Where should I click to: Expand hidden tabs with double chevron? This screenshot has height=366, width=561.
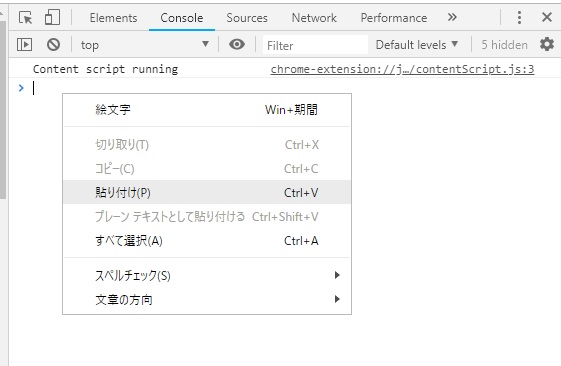point(452,17)
